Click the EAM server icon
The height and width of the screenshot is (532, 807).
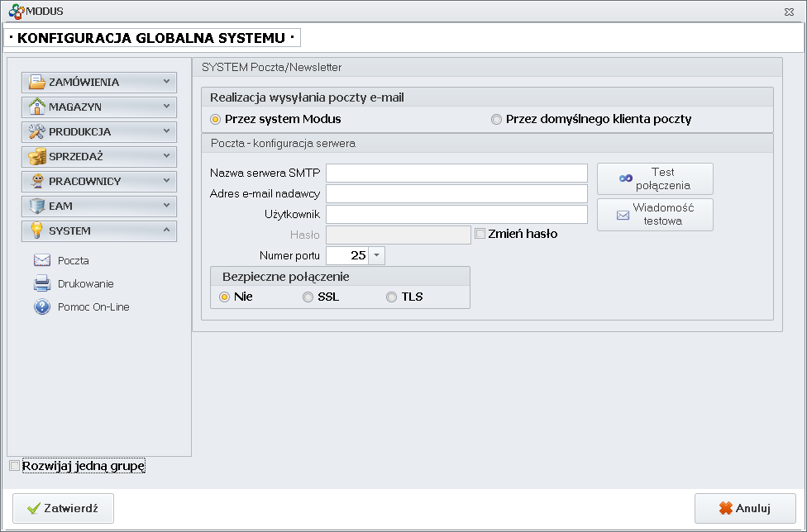point(37,206)
